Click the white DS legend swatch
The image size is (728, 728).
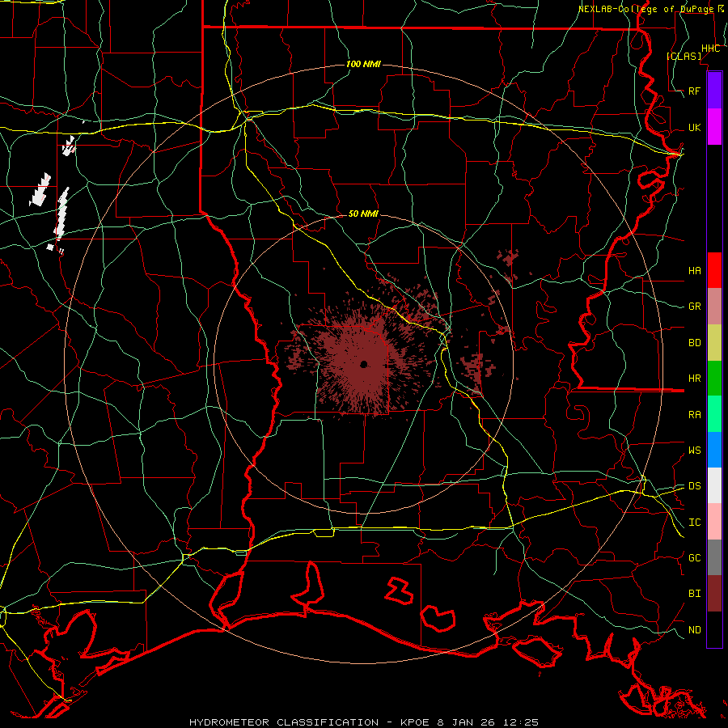coord(714,485)
